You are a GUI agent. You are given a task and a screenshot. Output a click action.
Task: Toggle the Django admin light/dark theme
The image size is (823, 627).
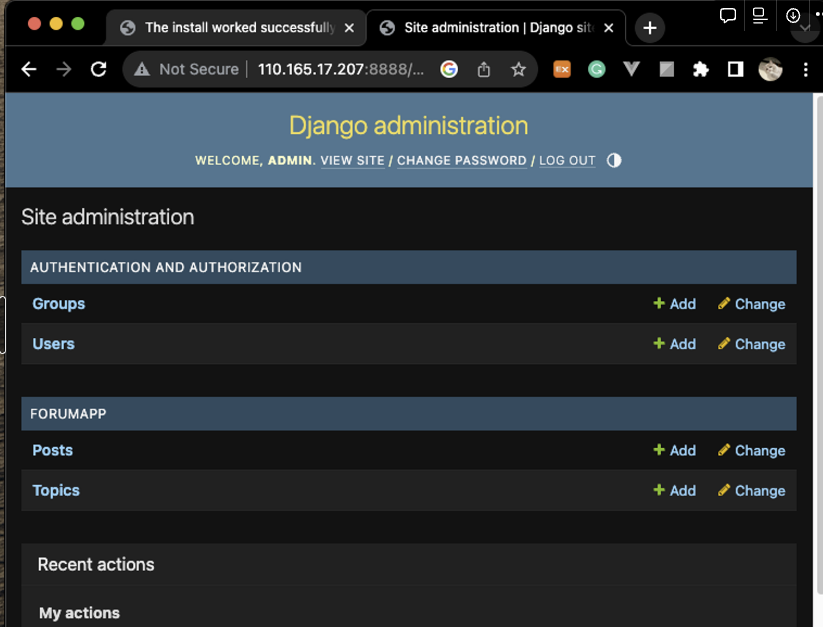[614, 161]
